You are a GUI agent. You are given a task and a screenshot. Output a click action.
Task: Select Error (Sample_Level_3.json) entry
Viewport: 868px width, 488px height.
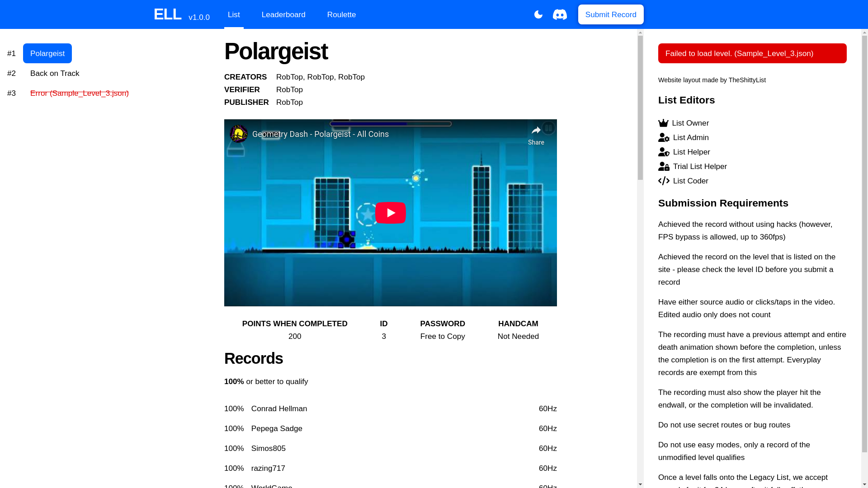80,93
